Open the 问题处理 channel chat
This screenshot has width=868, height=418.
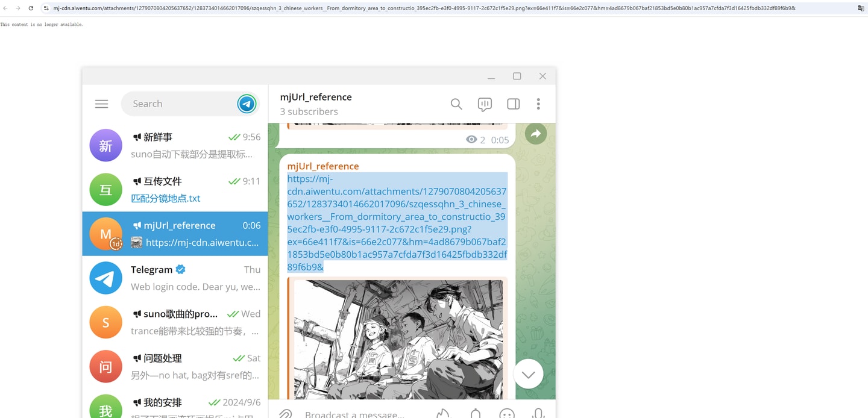175,366
